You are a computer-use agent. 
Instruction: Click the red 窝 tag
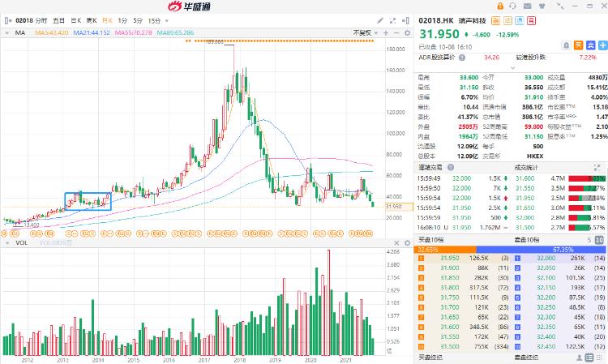tap(531, 20)
